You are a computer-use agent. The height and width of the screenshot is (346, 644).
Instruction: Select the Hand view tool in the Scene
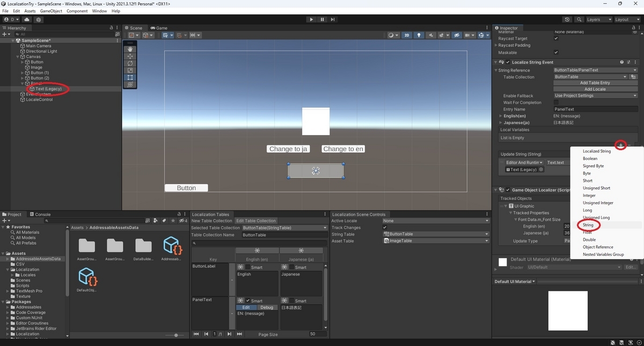pos(129,49)
